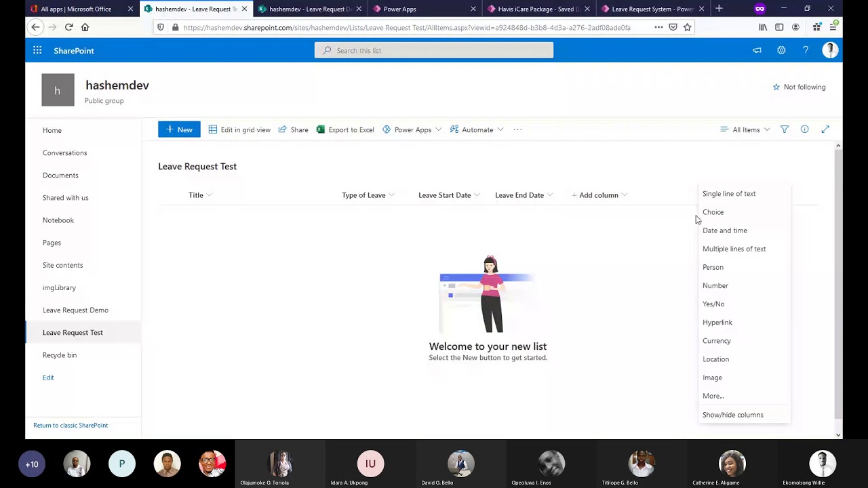Open the Type of Leave column menu

(368, 195)
